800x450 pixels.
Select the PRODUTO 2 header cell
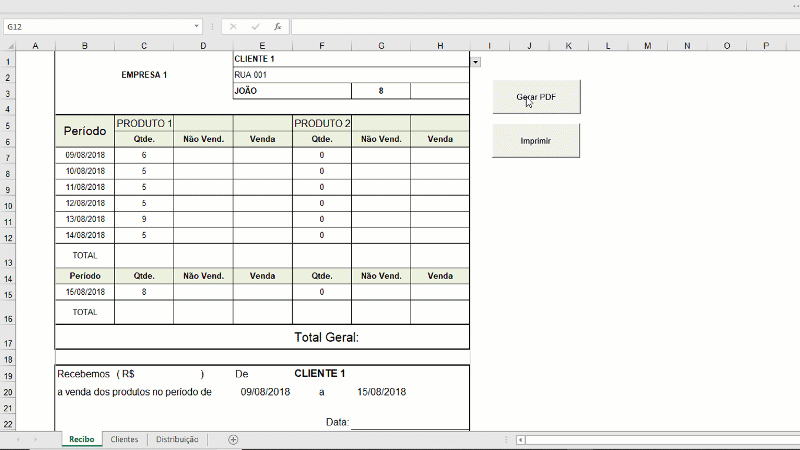click(321, 123)
